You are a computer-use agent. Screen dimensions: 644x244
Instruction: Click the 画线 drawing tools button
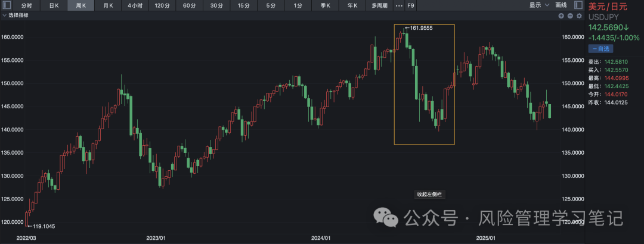[x=561, y=5]
